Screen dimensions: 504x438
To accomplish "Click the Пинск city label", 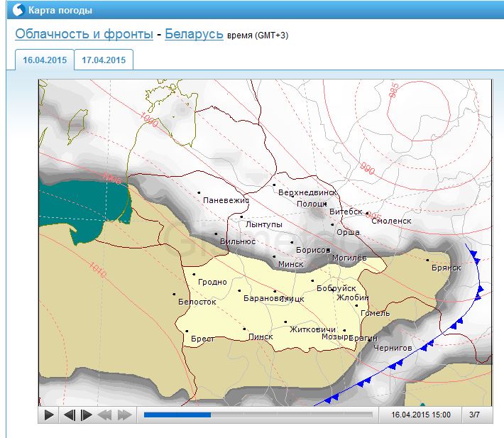I will point(261,336).
